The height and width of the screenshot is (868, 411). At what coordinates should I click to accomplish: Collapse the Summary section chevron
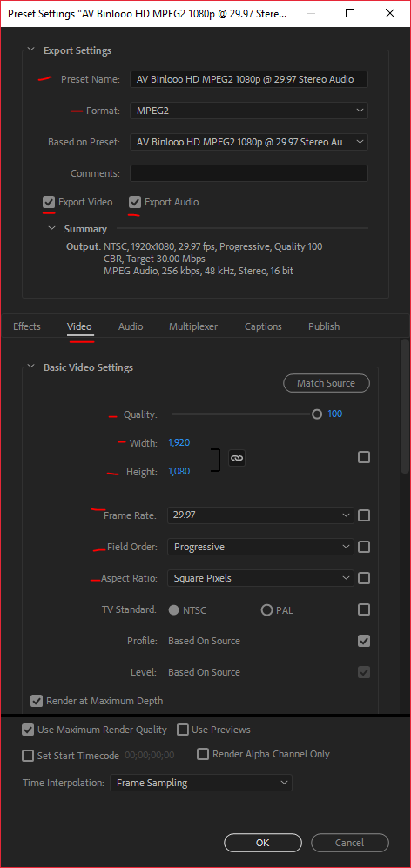51,228
